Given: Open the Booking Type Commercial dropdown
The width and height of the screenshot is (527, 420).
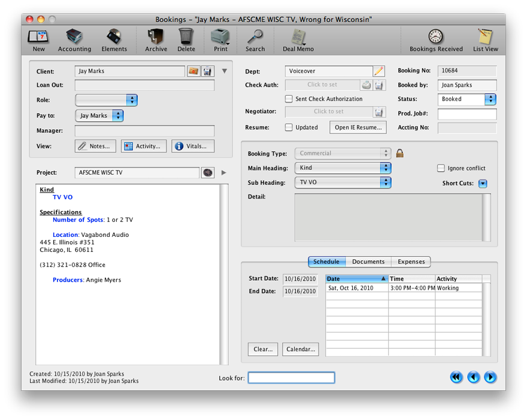Looking at the screenshot, I should (343, 153).
